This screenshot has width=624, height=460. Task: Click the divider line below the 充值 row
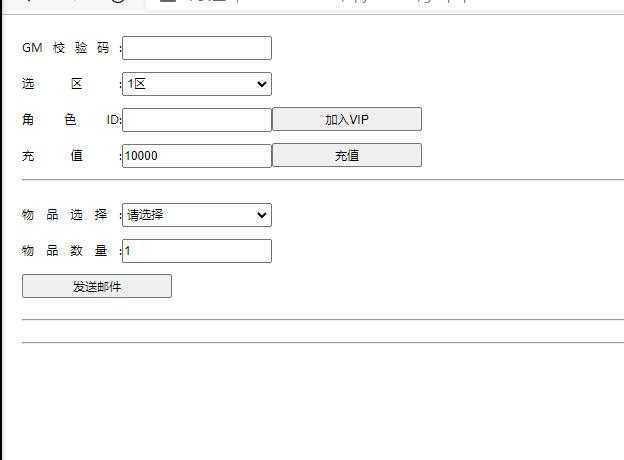click(x=322, y=180)
